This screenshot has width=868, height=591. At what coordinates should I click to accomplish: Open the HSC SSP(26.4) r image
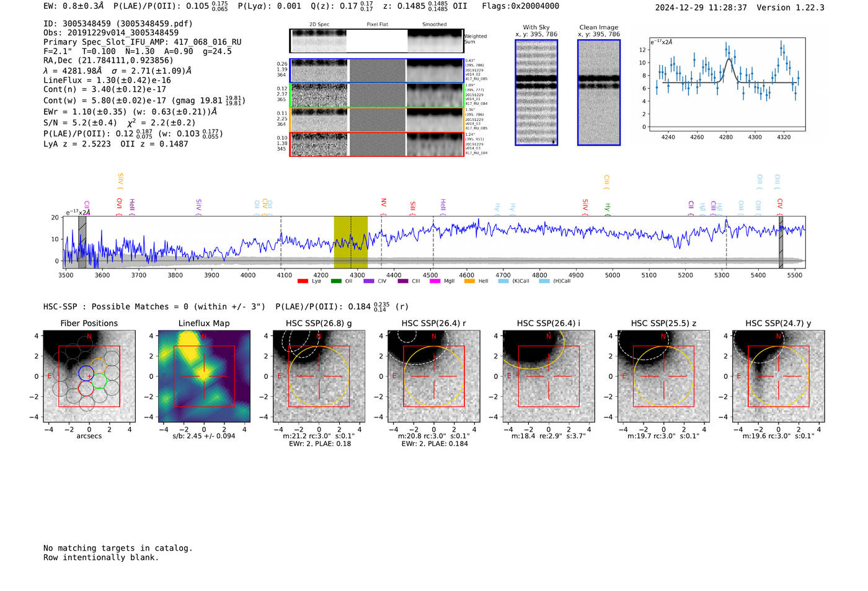click(x=434, y=376)
